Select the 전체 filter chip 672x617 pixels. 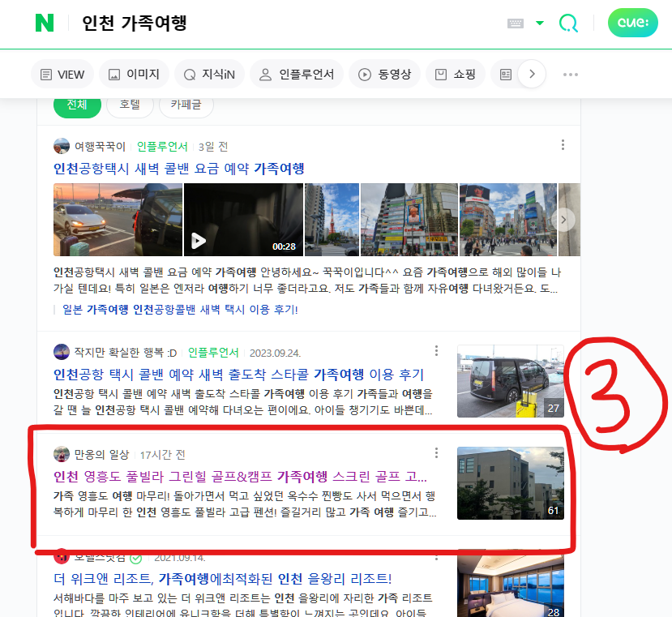(77, 105)
